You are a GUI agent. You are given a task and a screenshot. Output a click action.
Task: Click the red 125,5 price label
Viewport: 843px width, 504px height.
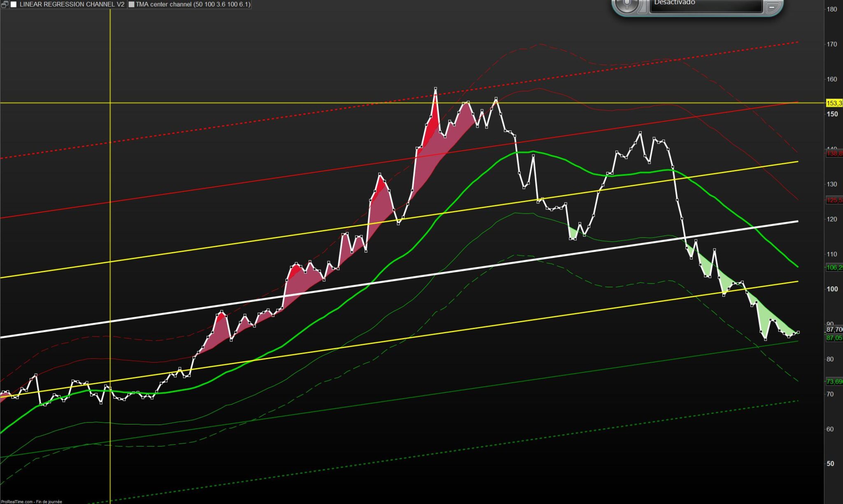[x=834, y=200]
